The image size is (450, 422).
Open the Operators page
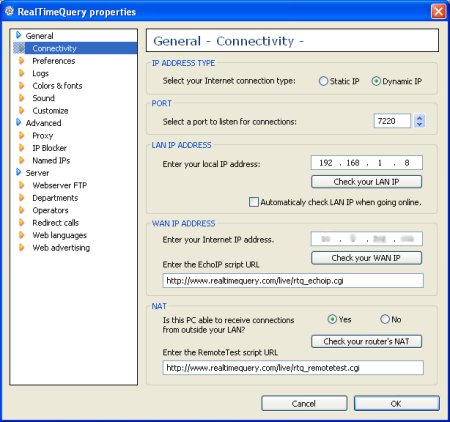(50, 210)
